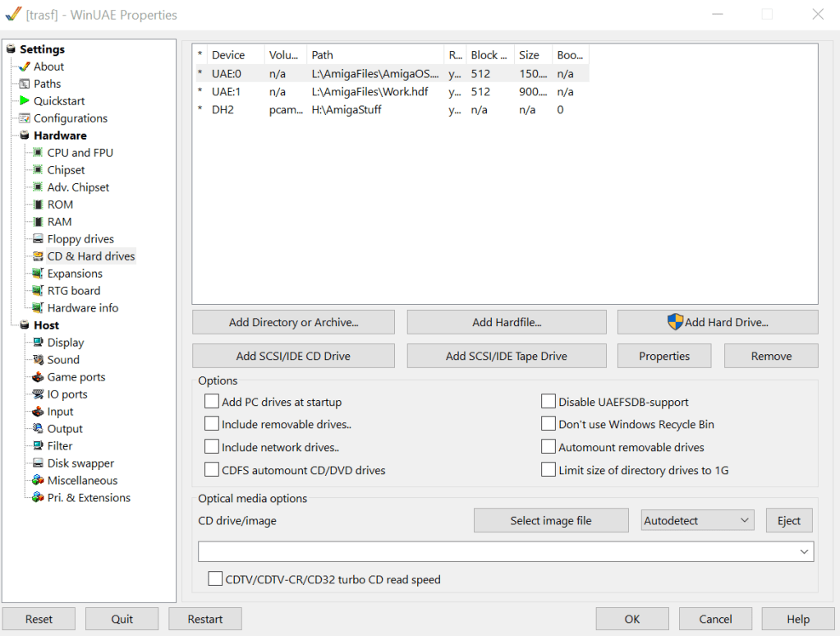Open Game ports via joystick icon
This screenshot has width=840, height=636.
[x=38, y=377]
